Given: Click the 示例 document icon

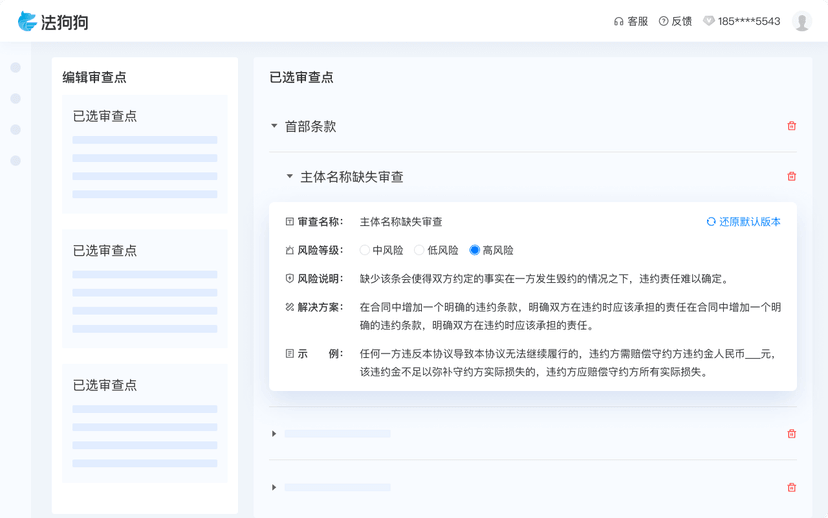Looking at the screenshot, I should pyautogui.click(x=289, y=354).
